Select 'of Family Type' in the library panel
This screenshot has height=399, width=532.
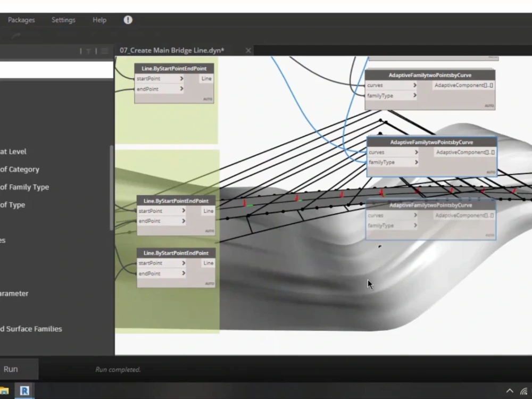(24, 187)
